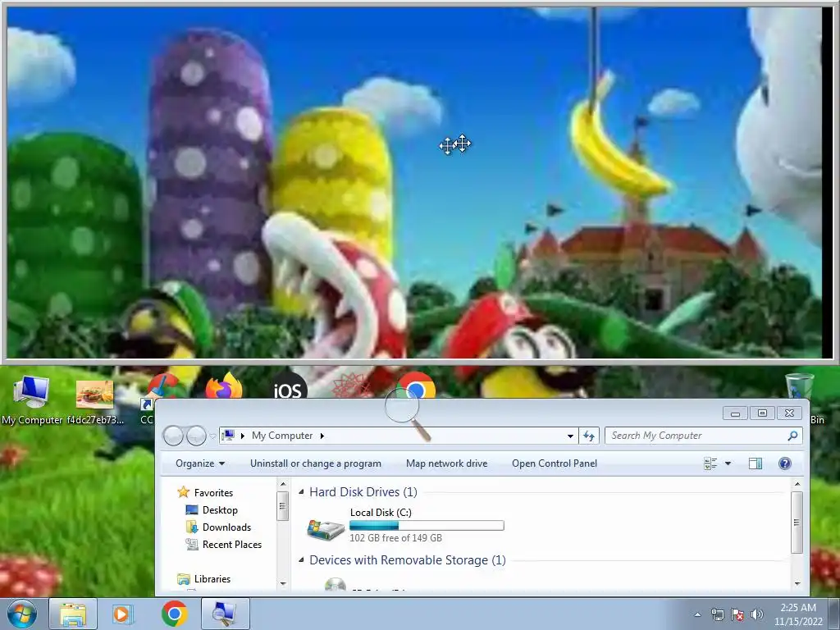This screenshot has width=840, height=630.
Task: Open the recent pages dropdown arrow
Action: (x=212, y=436)
